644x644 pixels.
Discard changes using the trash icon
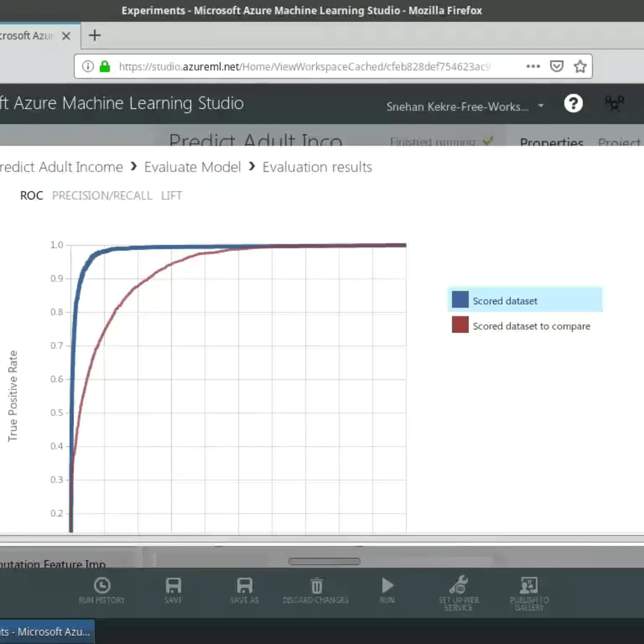[x=316, y=590]
